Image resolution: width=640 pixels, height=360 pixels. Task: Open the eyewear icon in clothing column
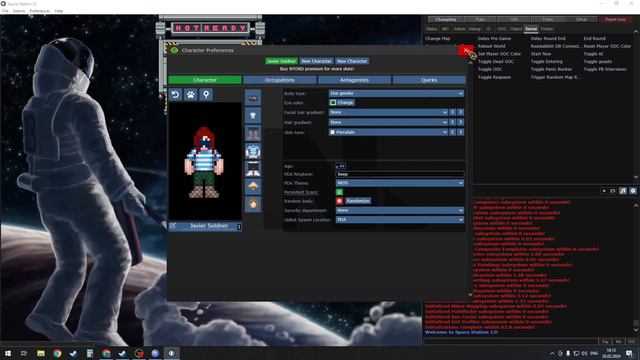pos(253,98)
